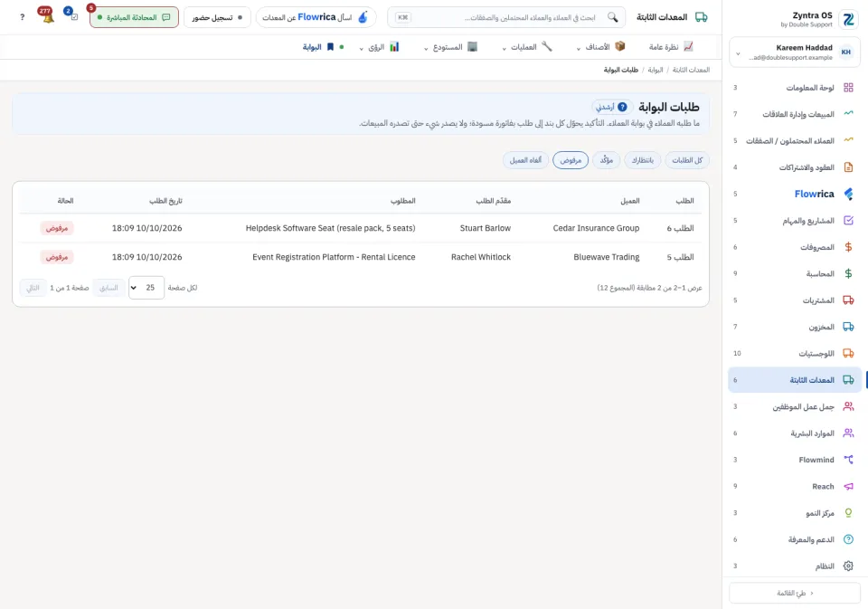Filter by مرفوض requests
Viewport: 868px width, 609px height.
pyautogui.click(x=571, y=160)
